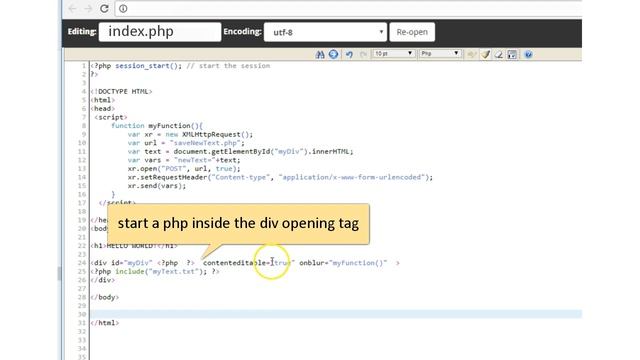Click the Re-open button
This screenshot has height=360, width=640.
pos(412,32)
